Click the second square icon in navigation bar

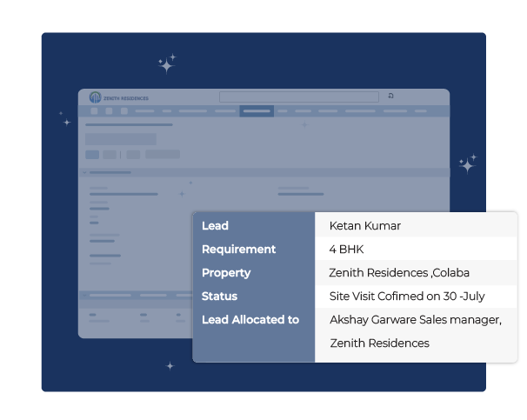[x=110, y=111]
